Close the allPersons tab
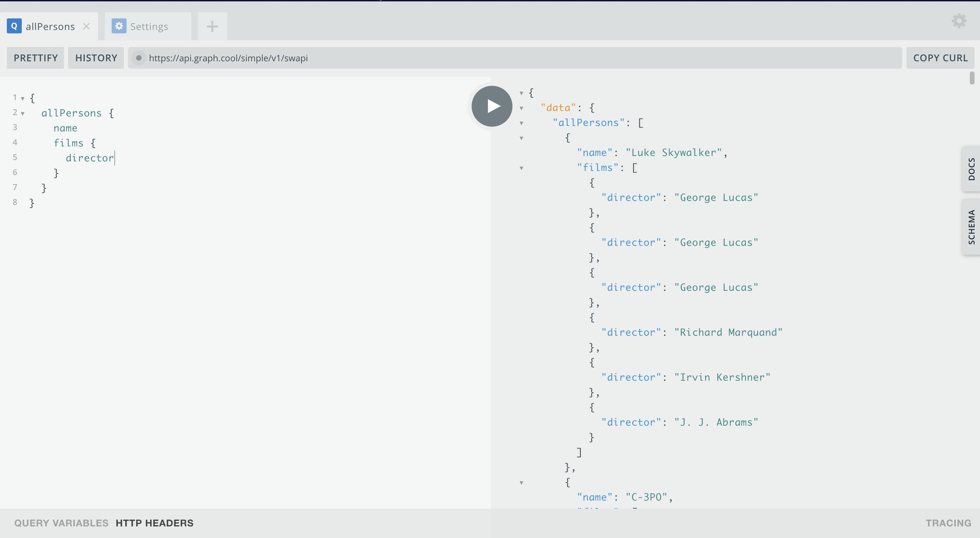Image resolution: width=980 pixels, height=538 pixels. [86, 26]
